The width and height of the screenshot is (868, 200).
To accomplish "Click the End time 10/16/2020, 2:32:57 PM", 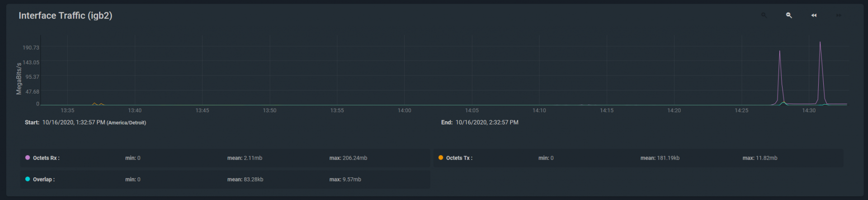I will [487, 123].
